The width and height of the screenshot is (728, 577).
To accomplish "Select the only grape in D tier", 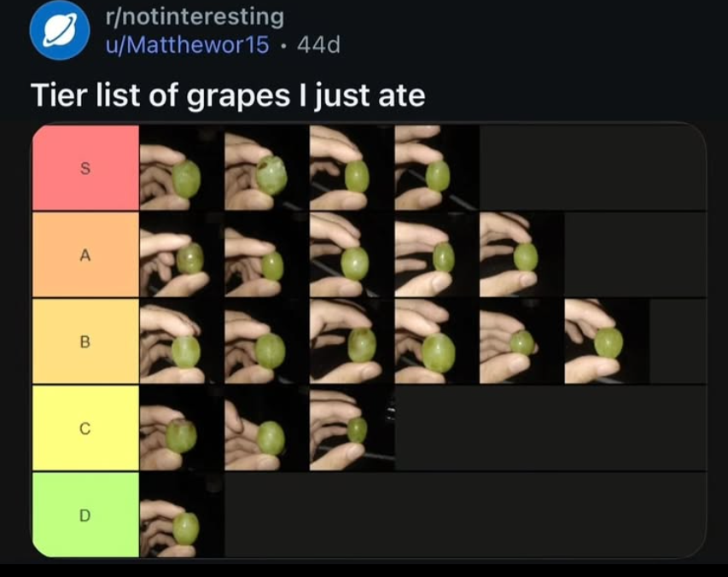I will point(181,515).
